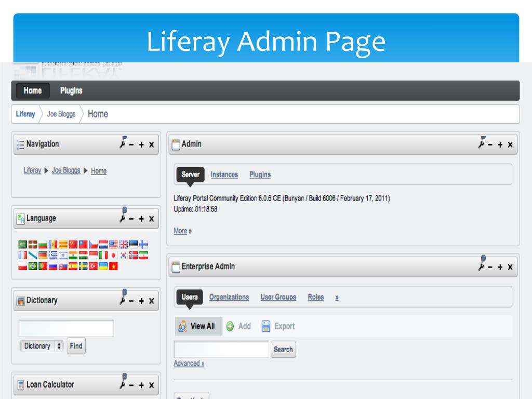Open the Dictionary source dropdown

pyautogui.click(x=42, y=346)
